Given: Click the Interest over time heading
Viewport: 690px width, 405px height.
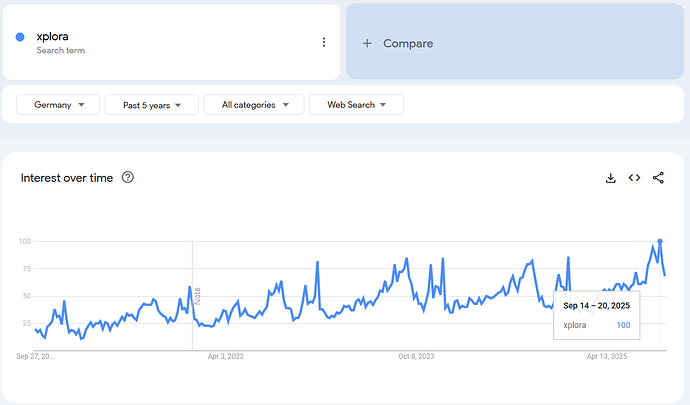Looking at the screenshot, I should [x=67, y=178].
